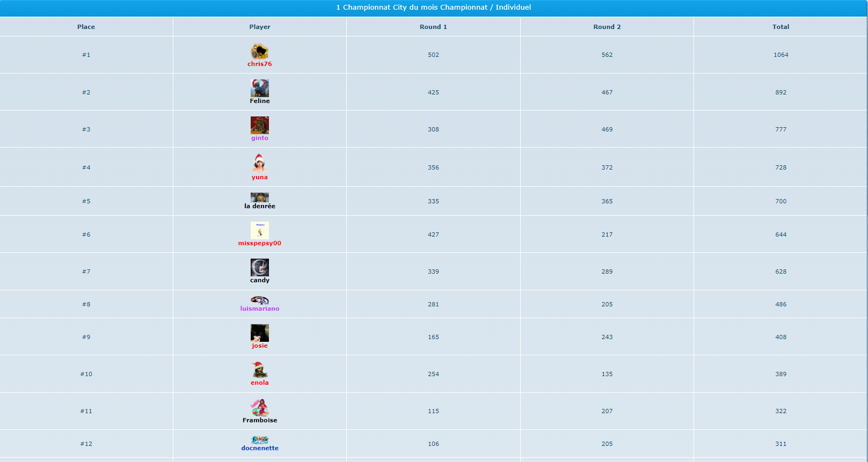Open la denrée's avatar thumbnail

pyautogui.click(x=259, y=197)
